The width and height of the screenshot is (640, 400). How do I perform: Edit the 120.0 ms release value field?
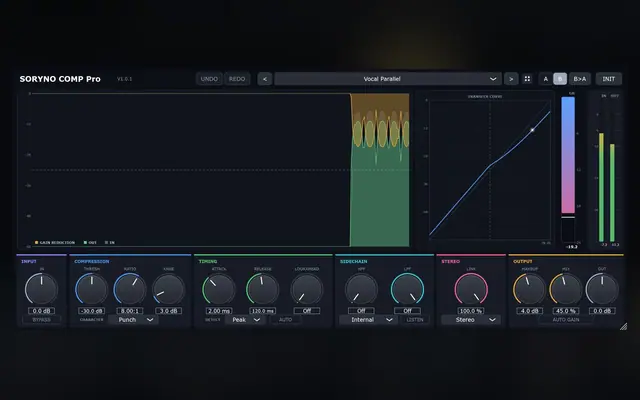pos(262,311)
